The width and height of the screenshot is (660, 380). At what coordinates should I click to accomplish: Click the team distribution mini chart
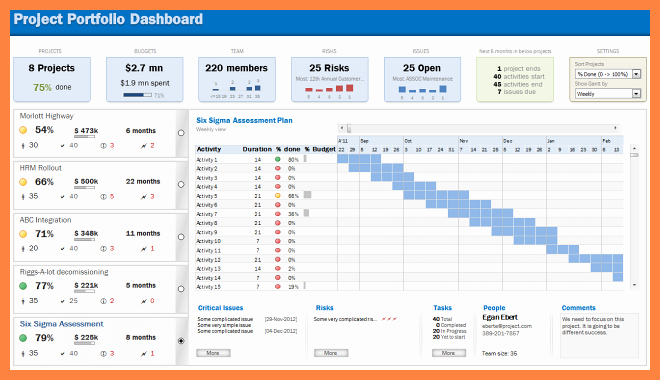(x=236, y=88)
